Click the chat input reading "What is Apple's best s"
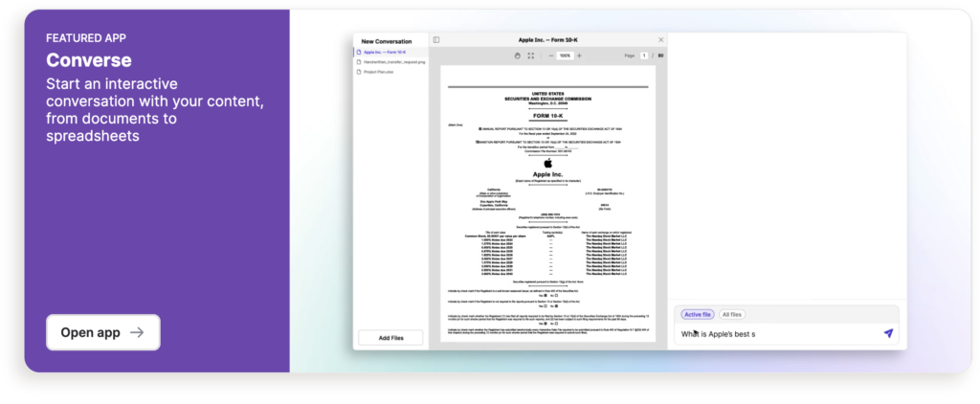The image size is (980, 404). [778, 334]
